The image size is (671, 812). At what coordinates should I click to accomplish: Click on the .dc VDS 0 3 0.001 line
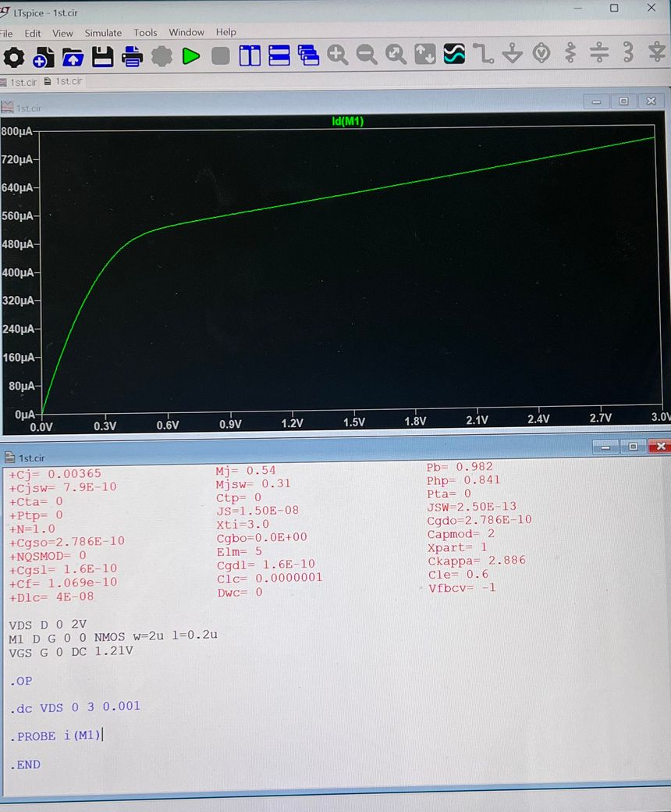[x=76, y=706]
